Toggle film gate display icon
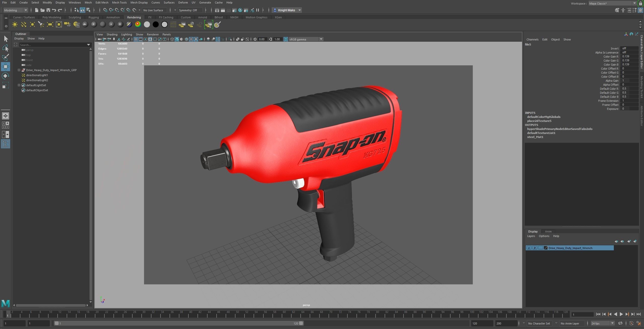The width and height of the screenshot is (644, 329). coord(141,39)
